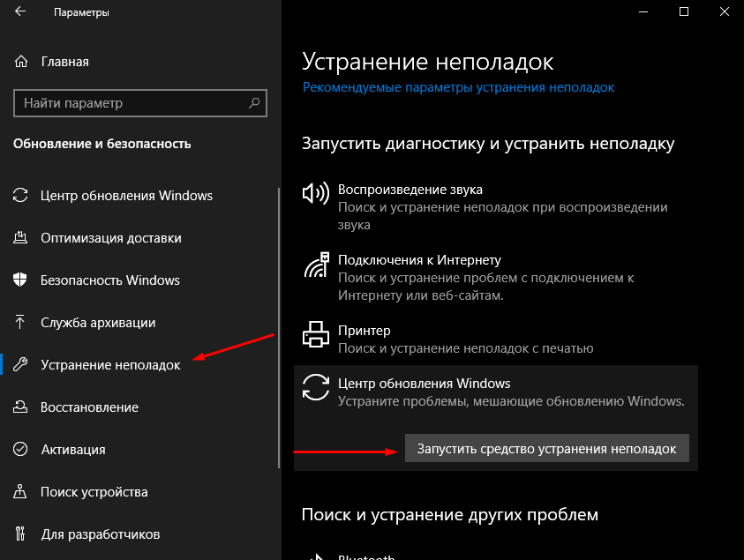Open Для разработчиков section
The height and width of the screenshot is (560, 744).
[101, 534]
